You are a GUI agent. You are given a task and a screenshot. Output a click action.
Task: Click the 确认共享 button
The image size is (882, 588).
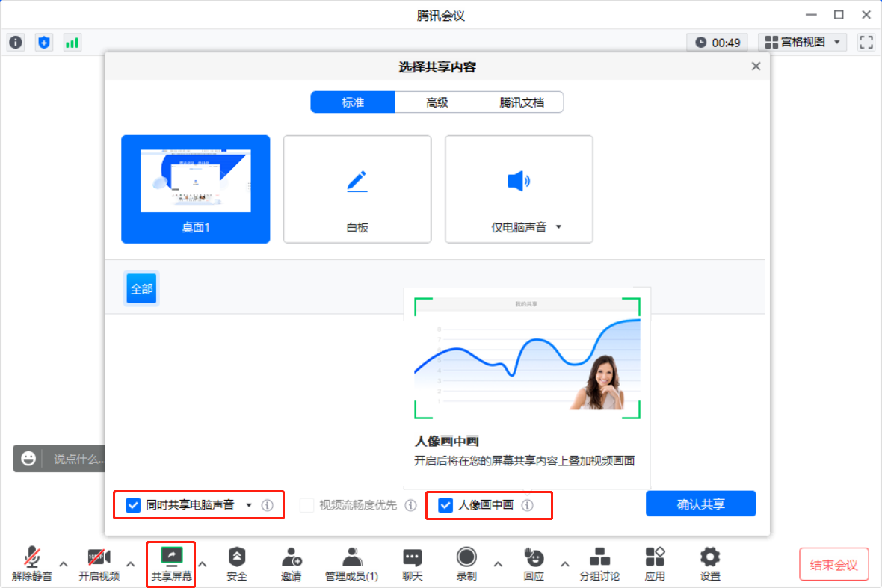[701, 504]
